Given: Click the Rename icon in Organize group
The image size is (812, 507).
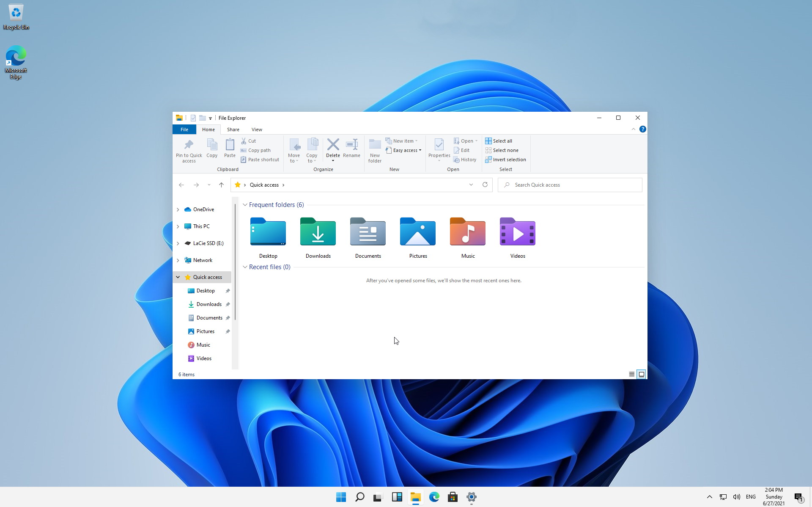Looking at the screenshot, I should click(x=351, y=145).
